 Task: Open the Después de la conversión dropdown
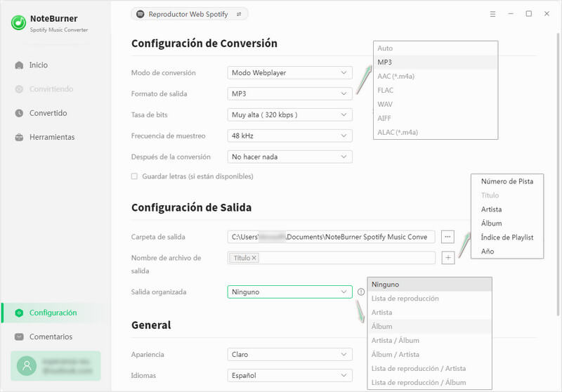click(x=289, y=157)
